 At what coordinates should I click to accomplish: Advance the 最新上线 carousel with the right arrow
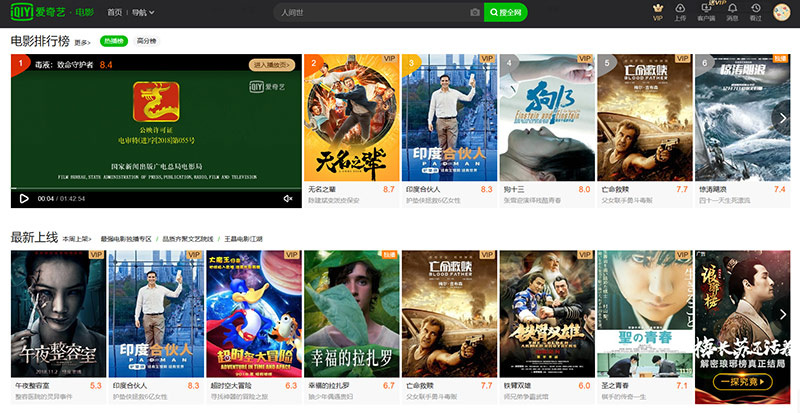coord(783,315)
